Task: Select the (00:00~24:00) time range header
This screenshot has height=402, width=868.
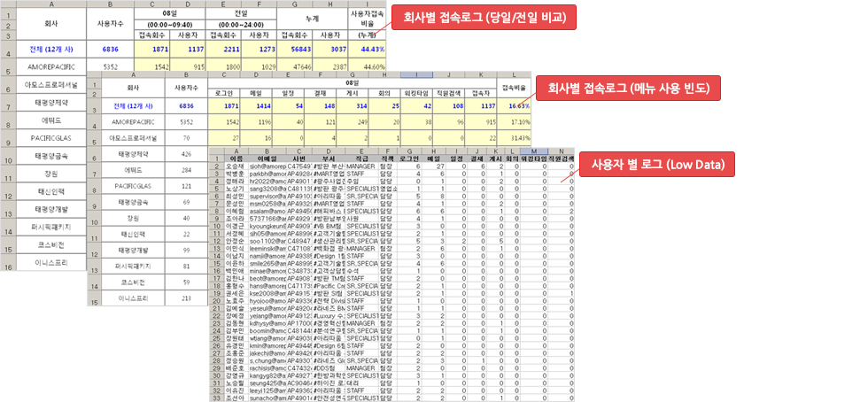Action: click(x=241, y=25)
